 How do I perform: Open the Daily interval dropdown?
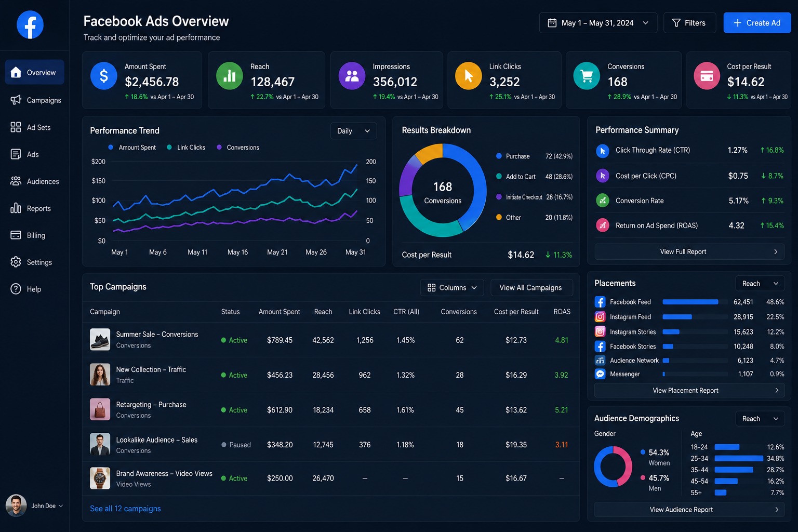pos(353,131)
